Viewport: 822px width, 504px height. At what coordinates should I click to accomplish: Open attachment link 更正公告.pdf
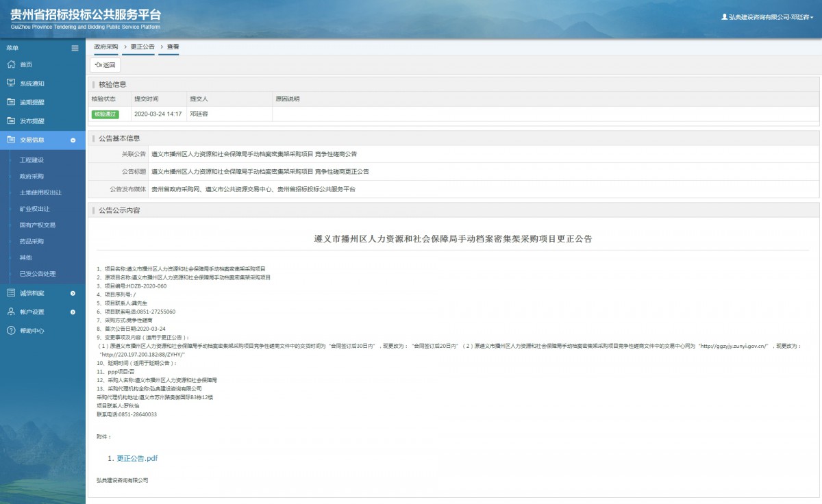click(x=137, y=458)
